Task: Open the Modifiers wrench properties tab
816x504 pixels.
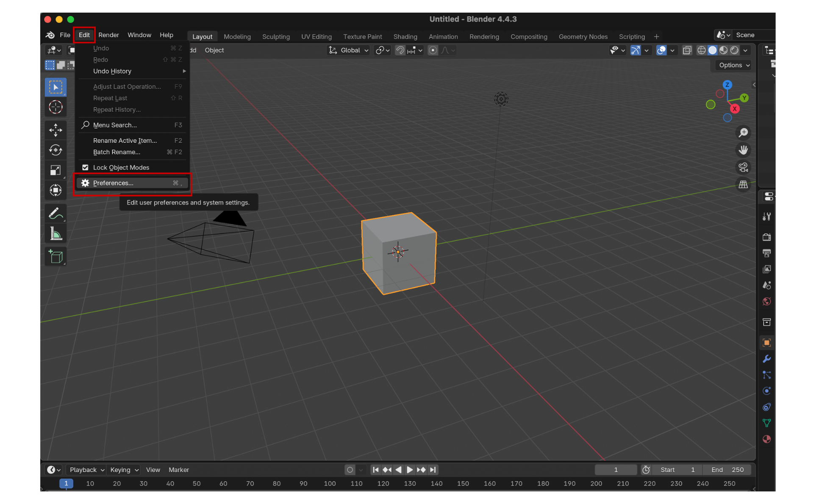Action: (x=766, y=359)
